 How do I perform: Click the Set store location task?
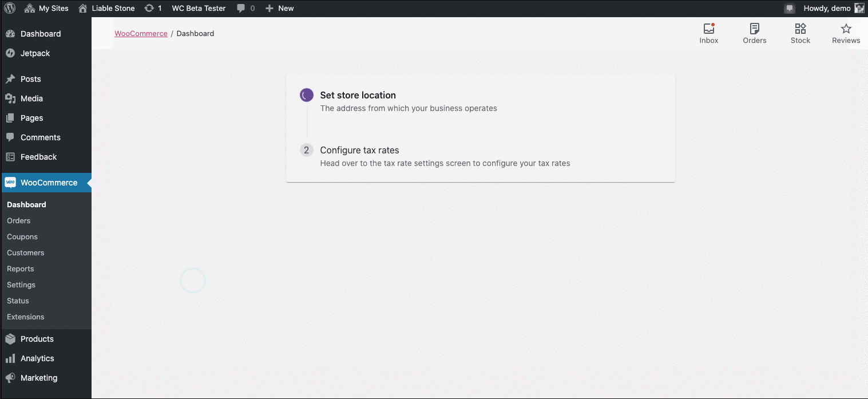(x=358, y=95)
